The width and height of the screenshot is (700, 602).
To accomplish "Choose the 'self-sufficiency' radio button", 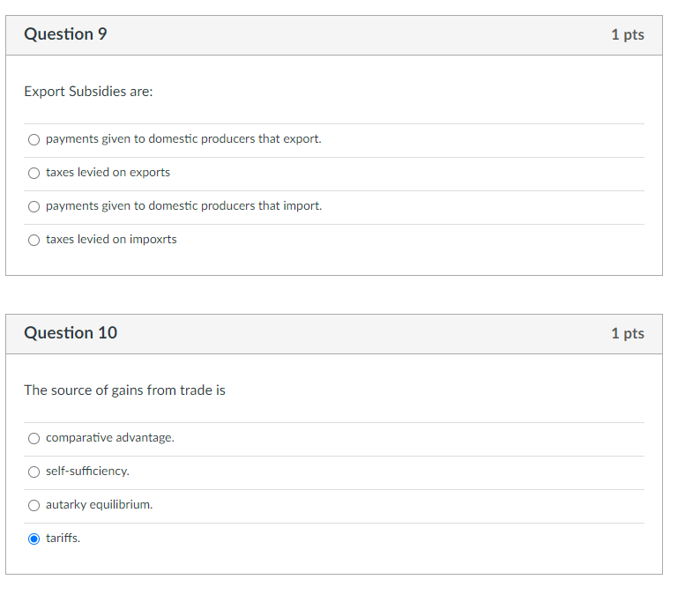I will point(34,472).
